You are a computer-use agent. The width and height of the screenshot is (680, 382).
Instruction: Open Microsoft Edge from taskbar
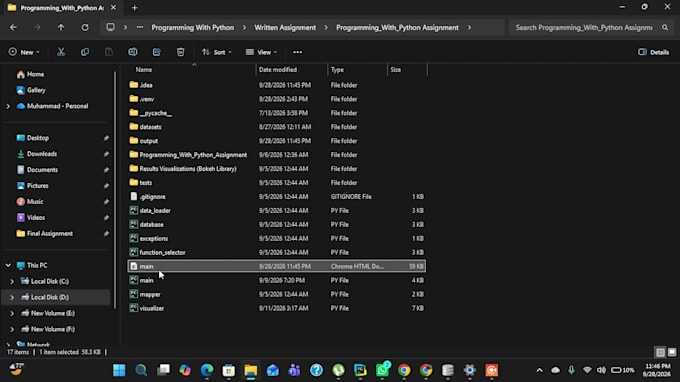pyautogui.click(x=207, y=370)
